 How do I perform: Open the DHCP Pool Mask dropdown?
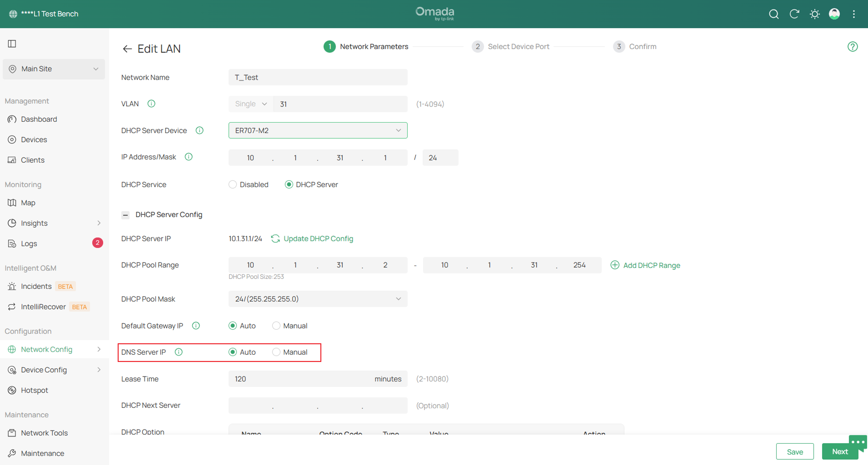pos(318,299)
